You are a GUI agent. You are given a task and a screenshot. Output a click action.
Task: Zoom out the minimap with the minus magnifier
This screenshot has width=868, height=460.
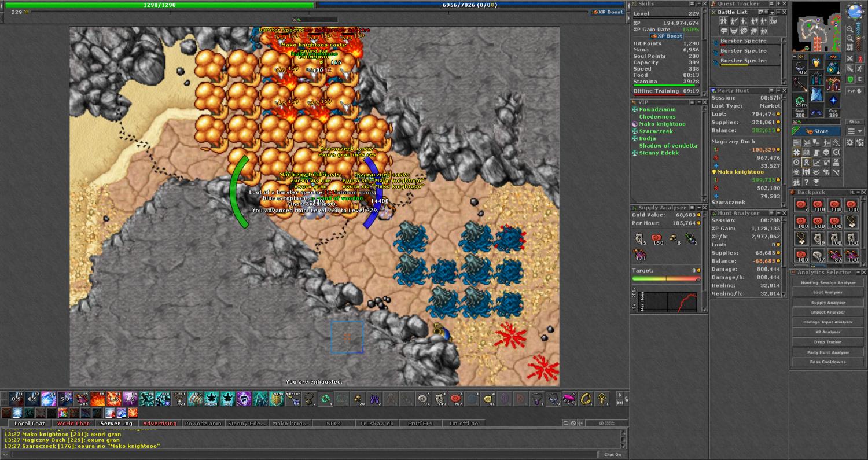(850, 29)
